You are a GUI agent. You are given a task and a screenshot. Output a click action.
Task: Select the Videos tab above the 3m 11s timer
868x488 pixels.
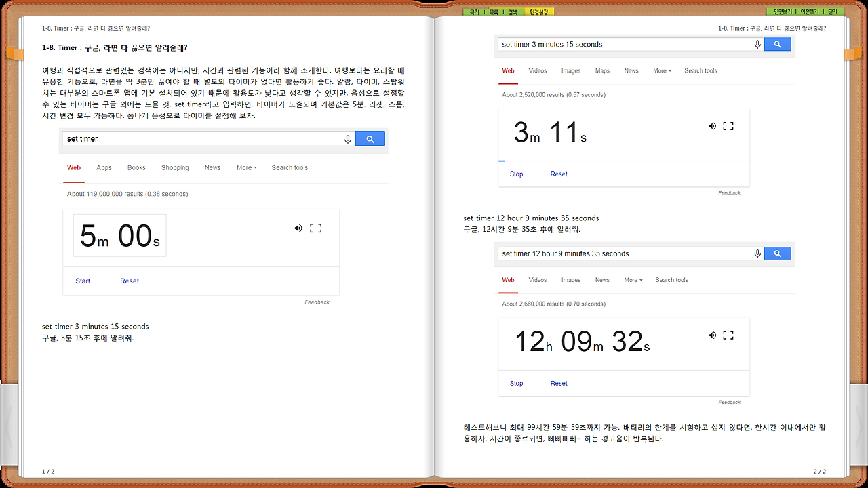point(538,70)
